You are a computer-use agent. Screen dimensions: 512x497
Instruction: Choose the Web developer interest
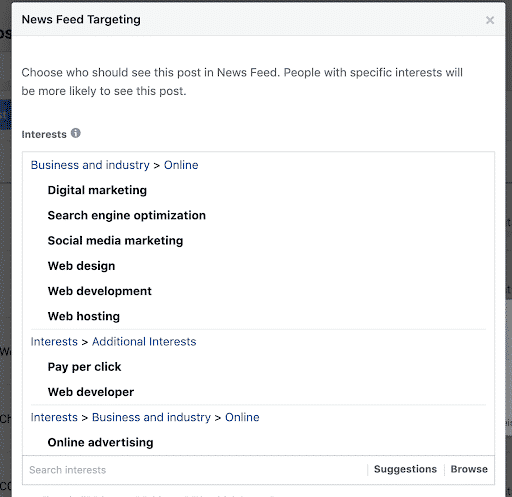pyautogui.click(x=91, y=392)
